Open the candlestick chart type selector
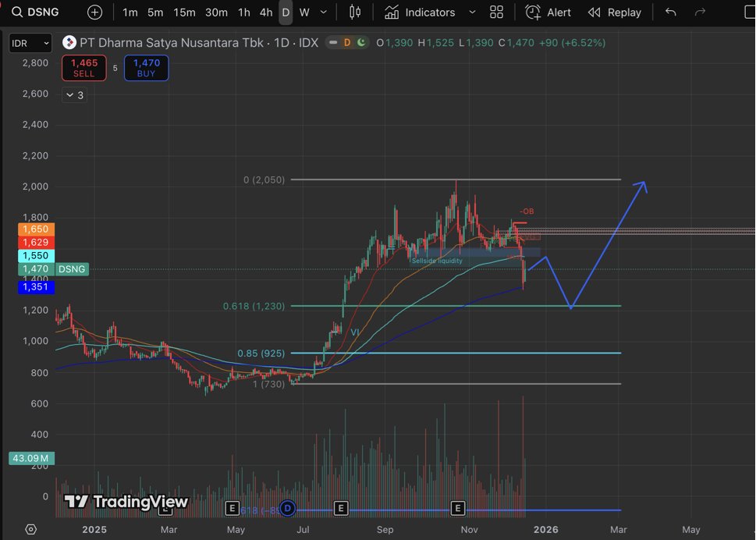 (x=355, y=12)
